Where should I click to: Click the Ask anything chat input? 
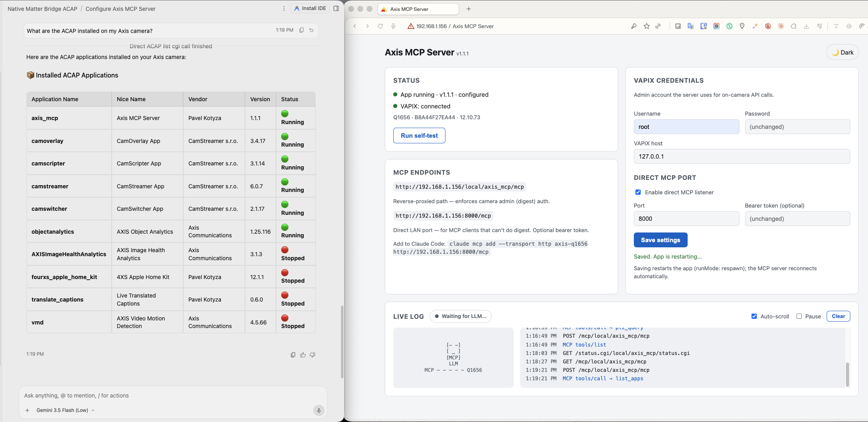[x=173, y=395]
